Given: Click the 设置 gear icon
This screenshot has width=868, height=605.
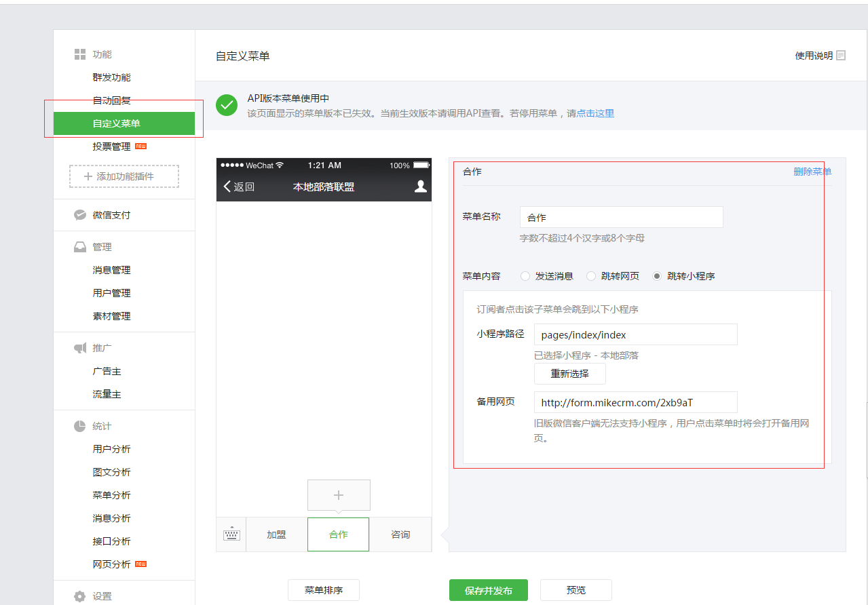Looking at the screenshot, I should point(80,597).
